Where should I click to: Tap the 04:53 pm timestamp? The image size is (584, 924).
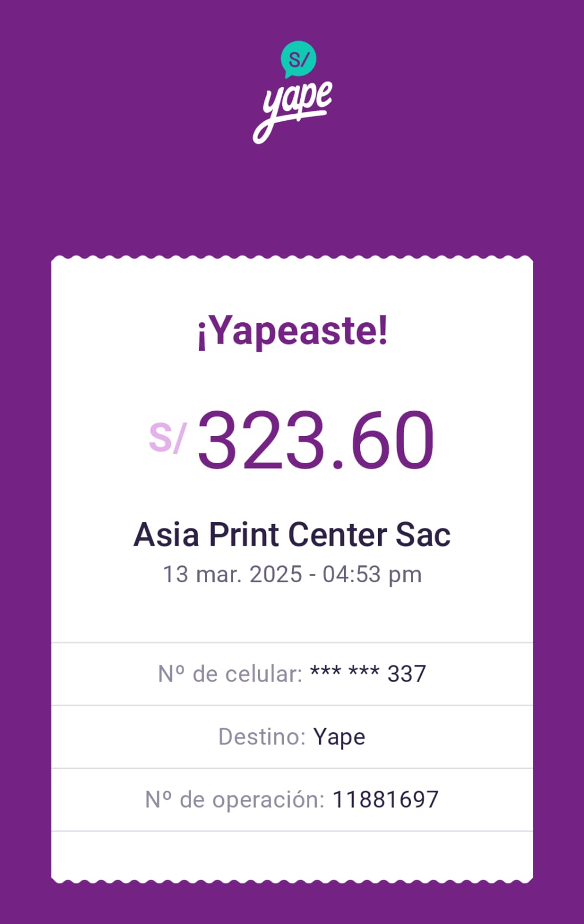pyautogui.click(x=372, y=575)
